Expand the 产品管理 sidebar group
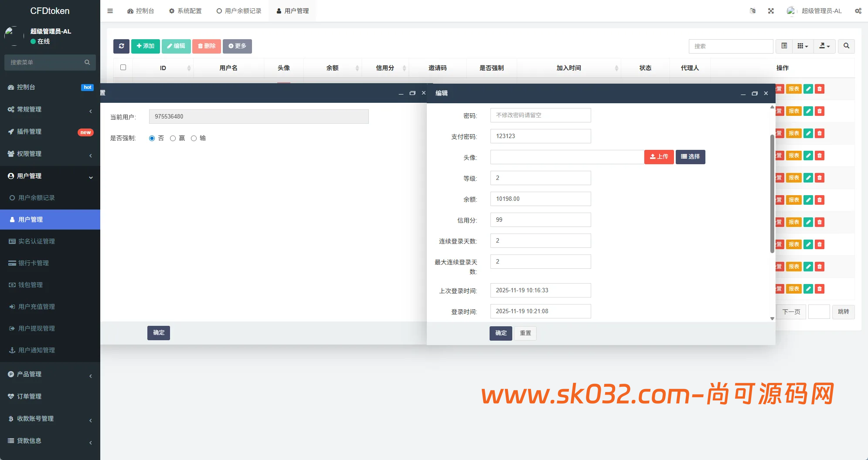The height and width of the screenshot is (460, 868). (x=50, y=374)
